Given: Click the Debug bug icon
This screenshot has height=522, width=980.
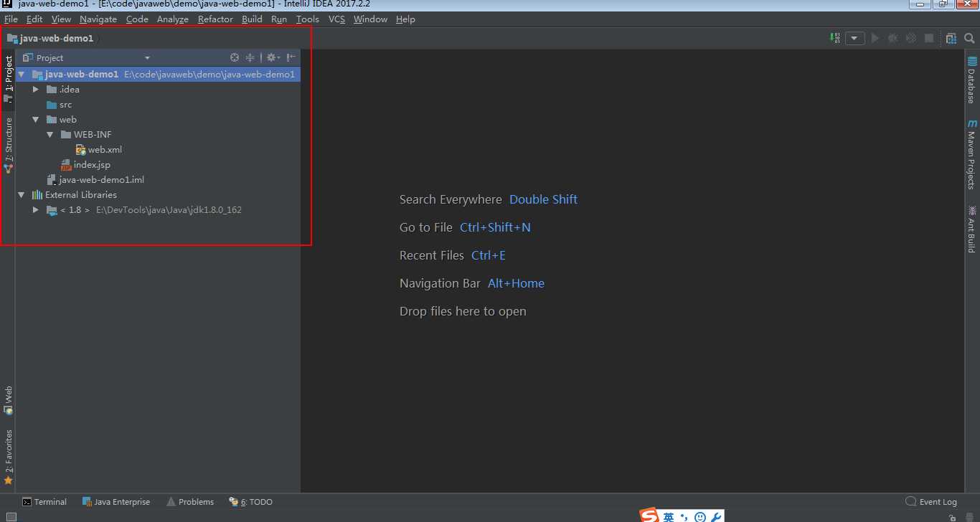Looking at the screenshot, I should (x=893, y=38).
